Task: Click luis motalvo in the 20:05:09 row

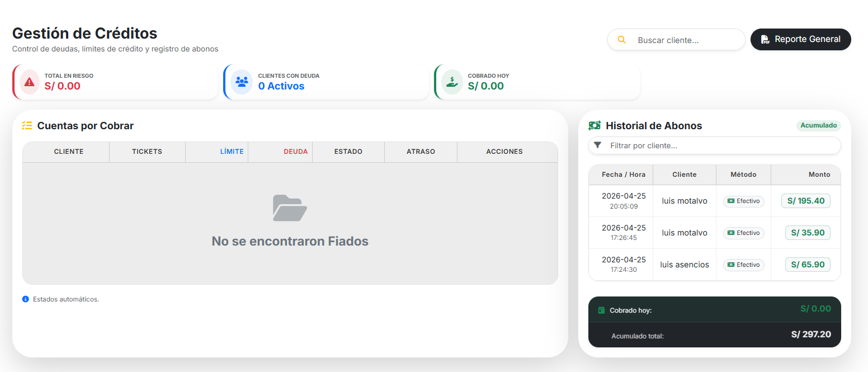Action: point(685,201)
